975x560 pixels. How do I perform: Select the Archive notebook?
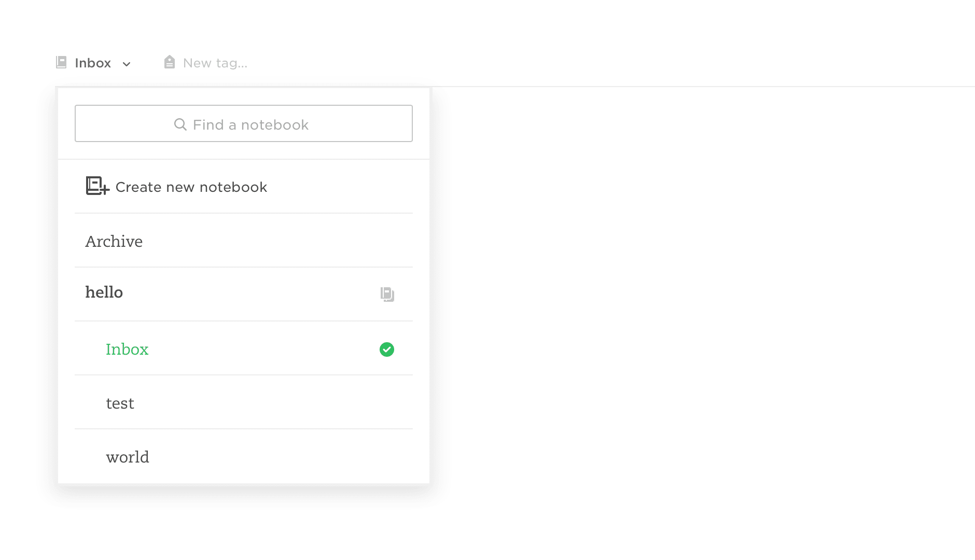114,242
